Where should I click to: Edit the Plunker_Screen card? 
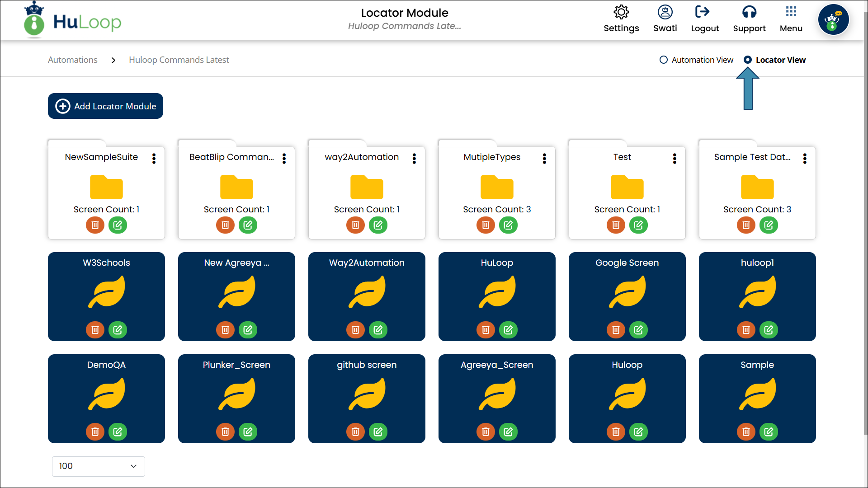pyautogui.click(x=248, y=432)
